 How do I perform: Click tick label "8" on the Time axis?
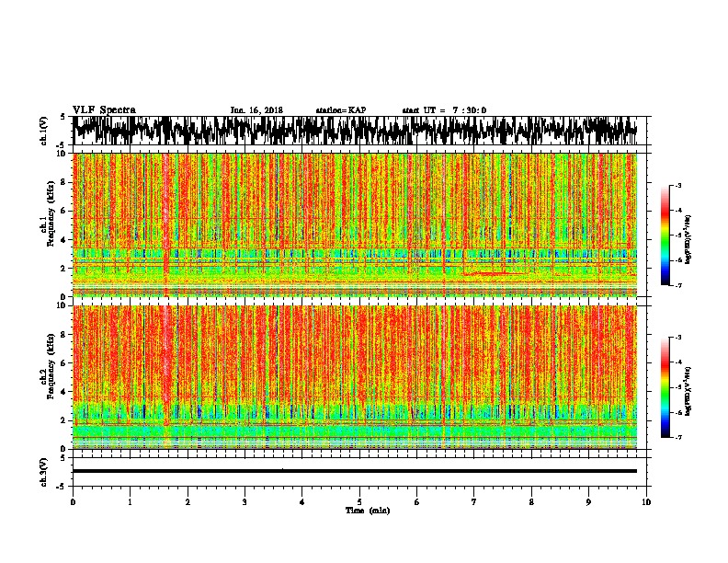[531, 502]
